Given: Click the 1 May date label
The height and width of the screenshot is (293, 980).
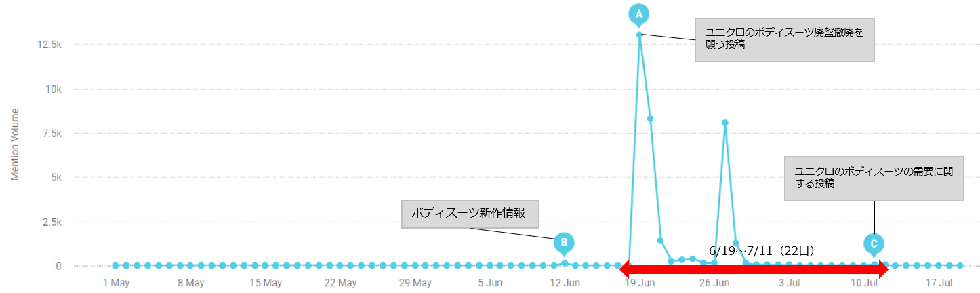Looking at the screenshot, I should pyautogui.click(x=115, y=283).
